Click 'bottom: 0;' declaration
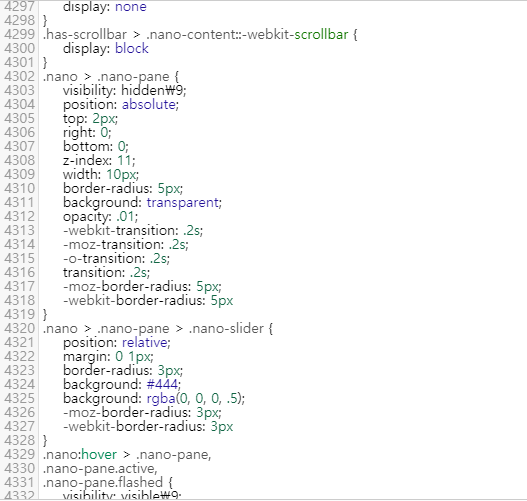Screen dimensions: 527x501 tap(96, 147)
